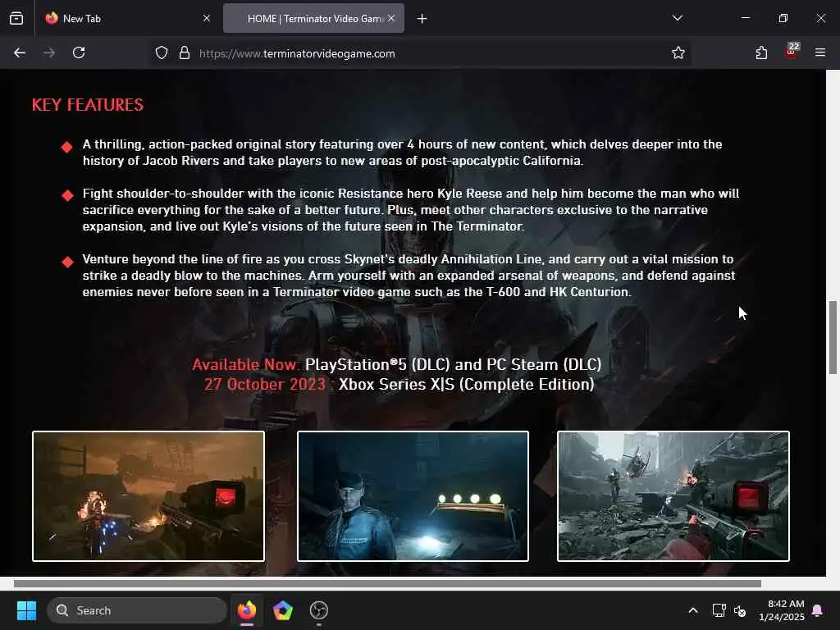Open the colorful pentagon app in taskbar
840x630 pixels.
click(283, 610)
